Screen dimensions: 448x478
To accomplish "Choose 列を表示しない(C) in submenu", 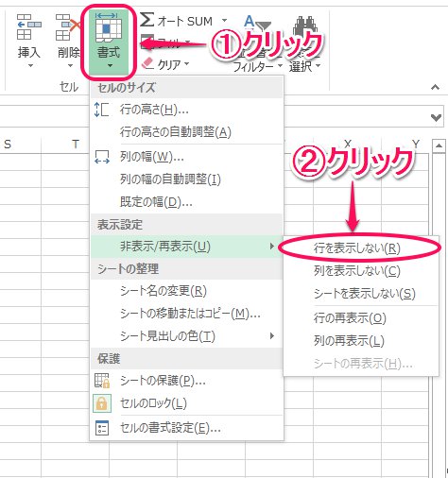I will point(361,271).
